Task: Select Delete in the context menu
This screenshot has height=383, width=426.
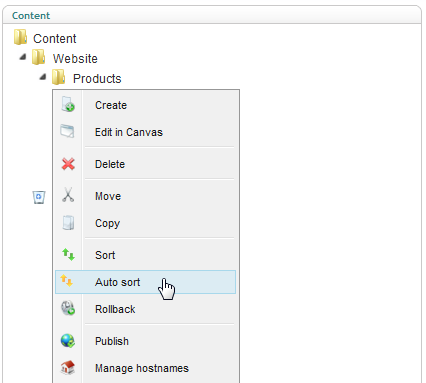Action: (x=145, y=164)
